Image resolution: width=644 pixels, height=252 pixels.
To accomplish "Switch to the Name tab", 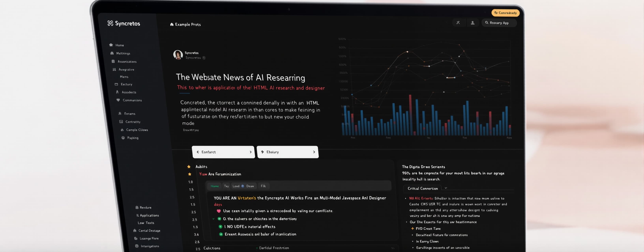I will 214,186.
